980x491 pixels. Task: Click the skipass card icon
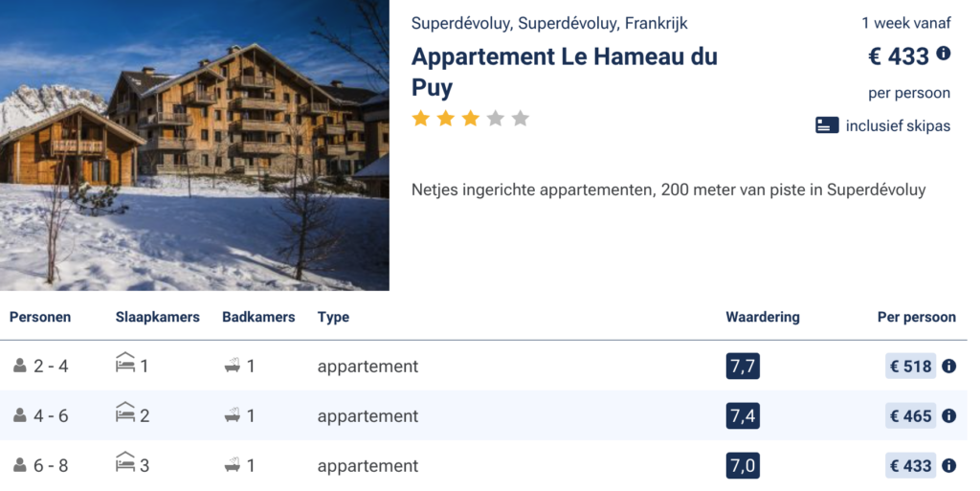tap(827, 125)
